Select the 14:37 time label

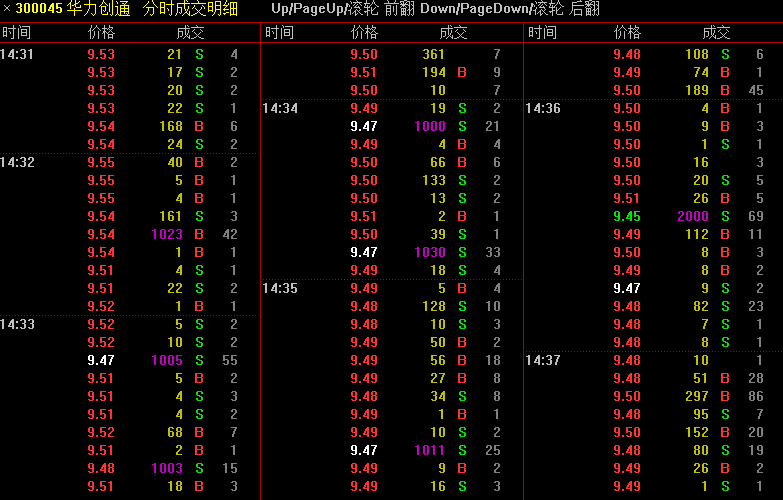tap(543, 360)
